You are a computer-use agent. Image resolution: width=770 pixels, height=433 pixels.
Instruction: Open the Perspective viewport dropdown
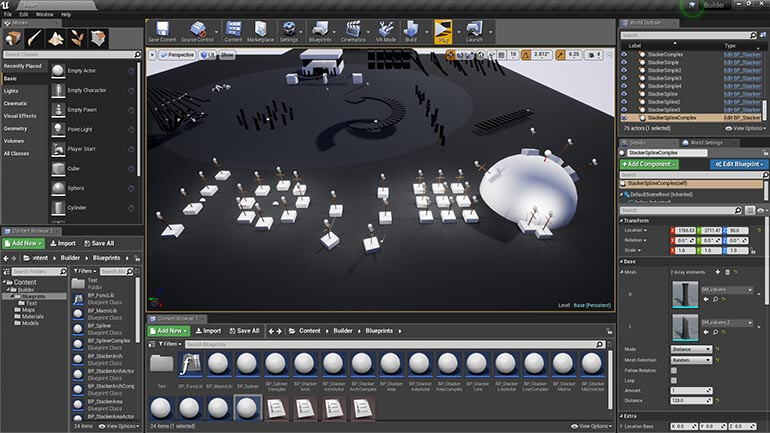(x=177, y=54)
